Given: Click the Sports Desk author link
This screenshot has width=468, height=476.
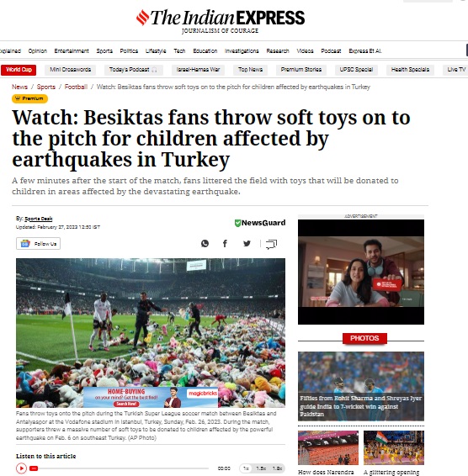Looking at the screenshot, I should pyautogui.click(x=38, y=219).
